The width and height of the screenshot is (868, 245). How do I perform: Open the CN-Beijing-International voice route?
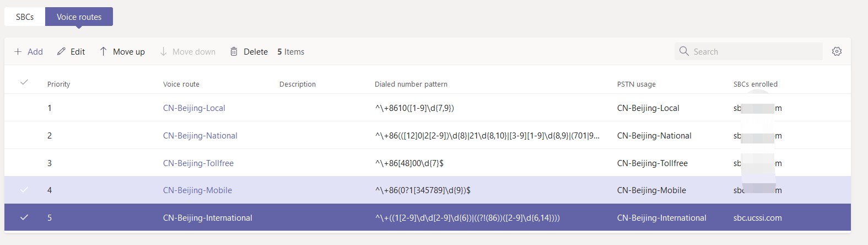pyautogui.click(x=208, y=218)
